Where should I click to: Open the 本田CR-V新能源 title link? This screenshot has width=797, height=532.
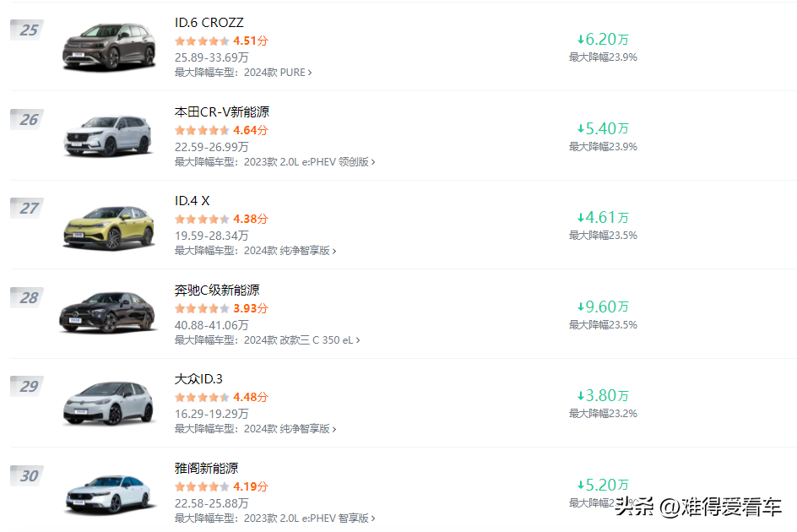click(222, 111)
